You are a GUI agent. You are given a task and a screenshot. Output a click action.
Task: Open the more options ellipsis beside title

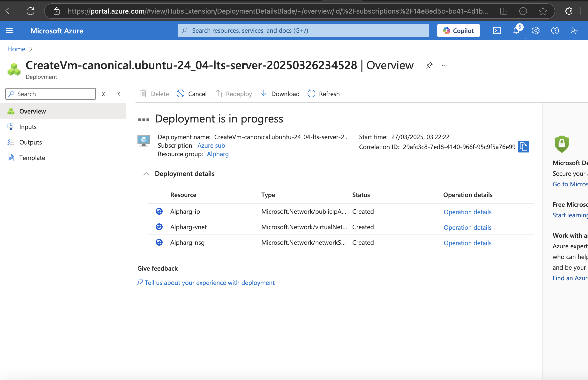(x=445, y=65)
